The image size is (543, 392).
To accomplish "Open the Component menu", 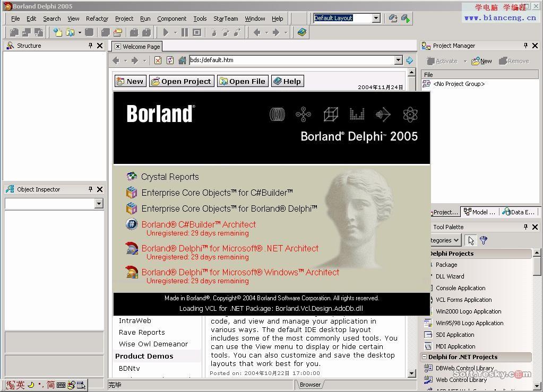I will click(172, 19).
